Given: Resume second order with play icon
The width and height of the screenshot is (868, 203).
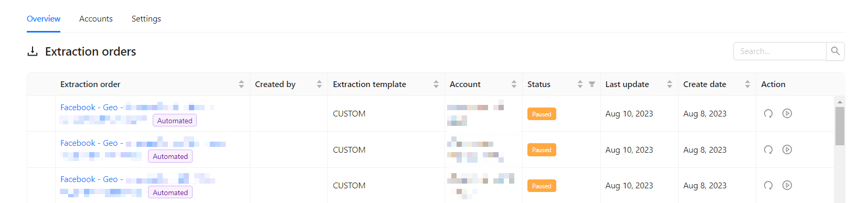Looking at the screenshot, I should [787, 149].
